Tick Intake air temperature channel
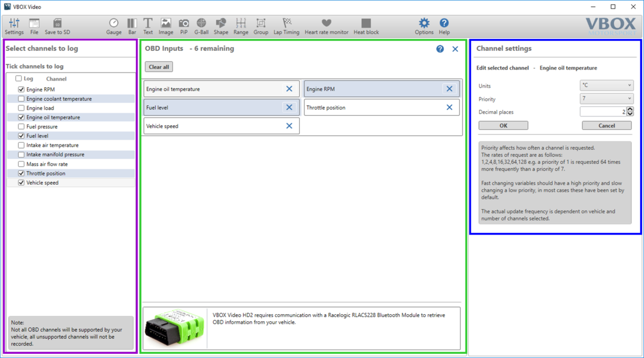This screenshot has height=358, width=644. pos(21,145)
